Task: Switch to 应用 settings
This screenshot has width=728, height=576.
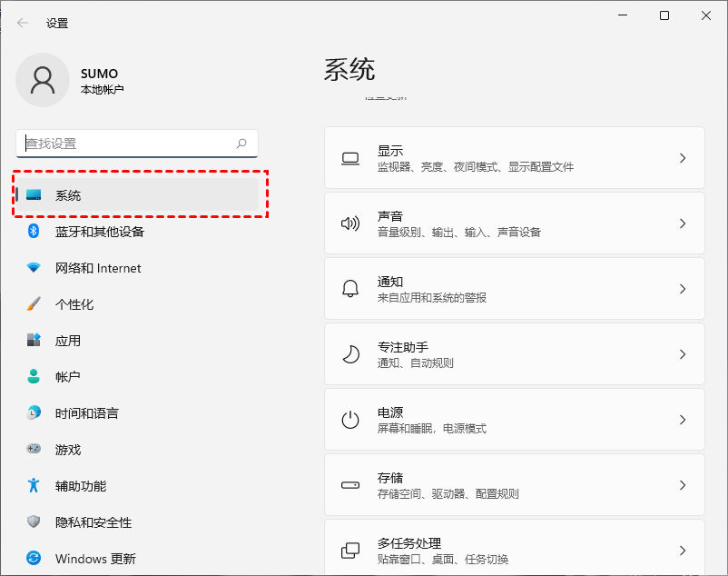Action: point(137,341)
